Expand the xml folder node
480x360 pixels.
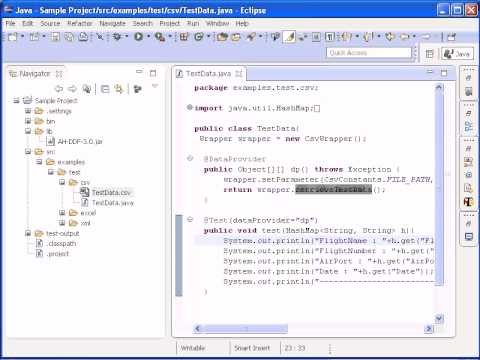[x=62, y=223]
